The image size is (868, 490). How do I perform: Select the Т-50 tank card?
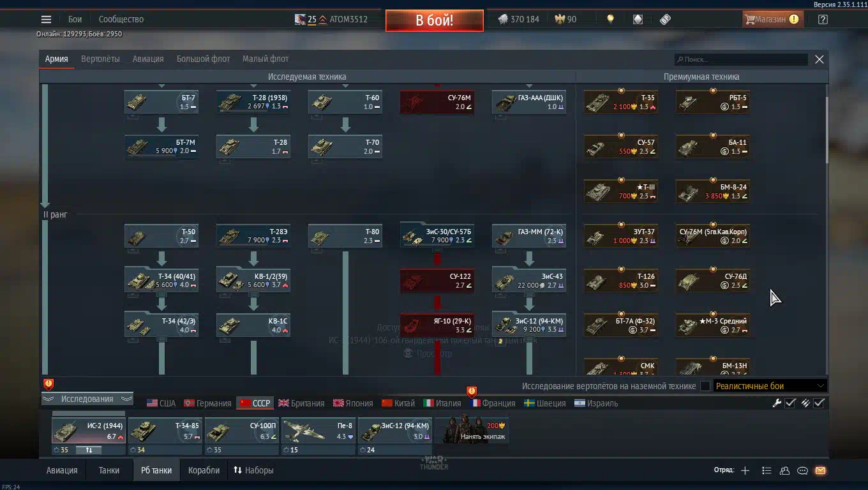(x=161, y=236)
